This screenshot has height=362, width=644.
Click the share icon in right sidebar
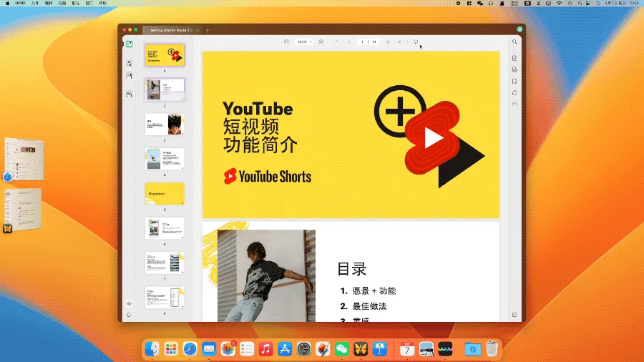point(514,92)
